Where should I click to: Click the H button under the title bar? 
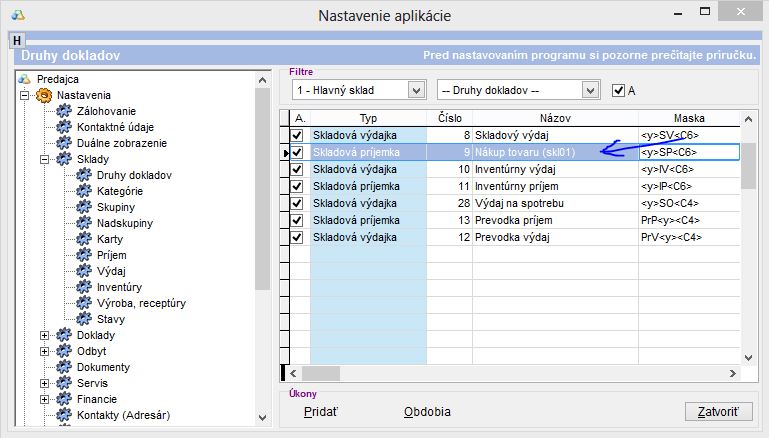point(17,40)
